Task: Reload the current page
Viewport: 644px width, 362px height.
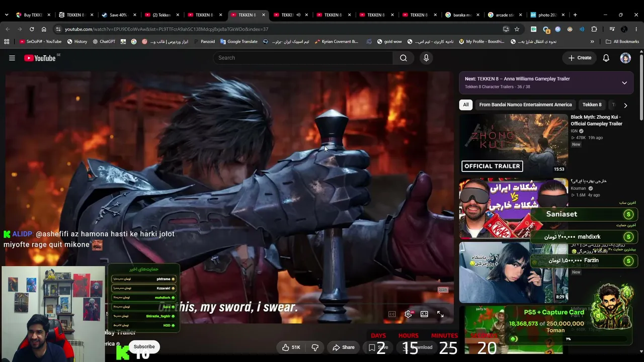Action: point(32,29)
